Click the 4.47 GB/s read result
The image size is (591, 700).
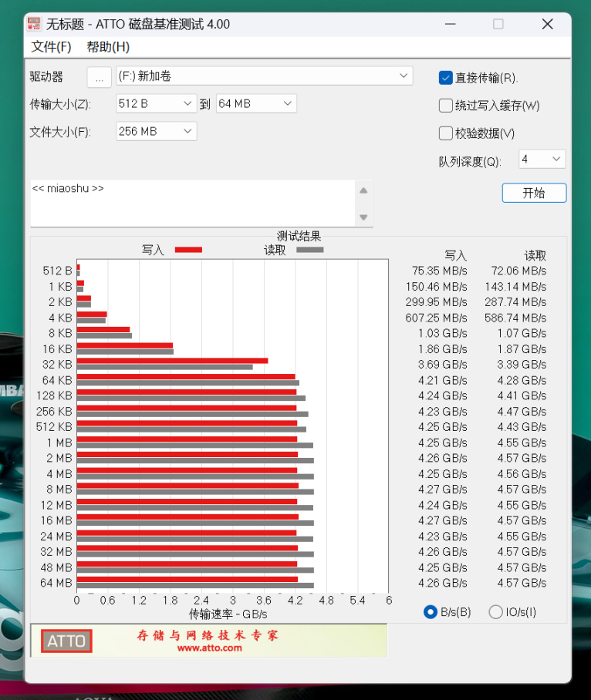point(522,412)
